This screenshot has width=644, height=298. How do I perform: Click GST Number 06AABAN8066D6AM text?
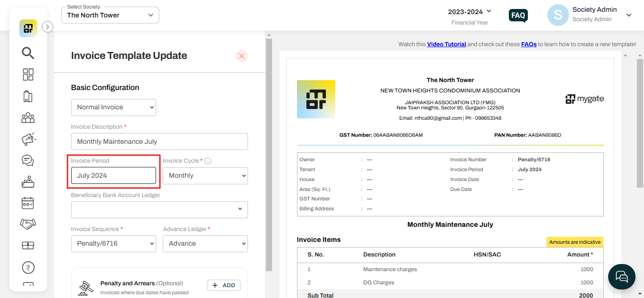pyautogui.click(x=381, y=135)
